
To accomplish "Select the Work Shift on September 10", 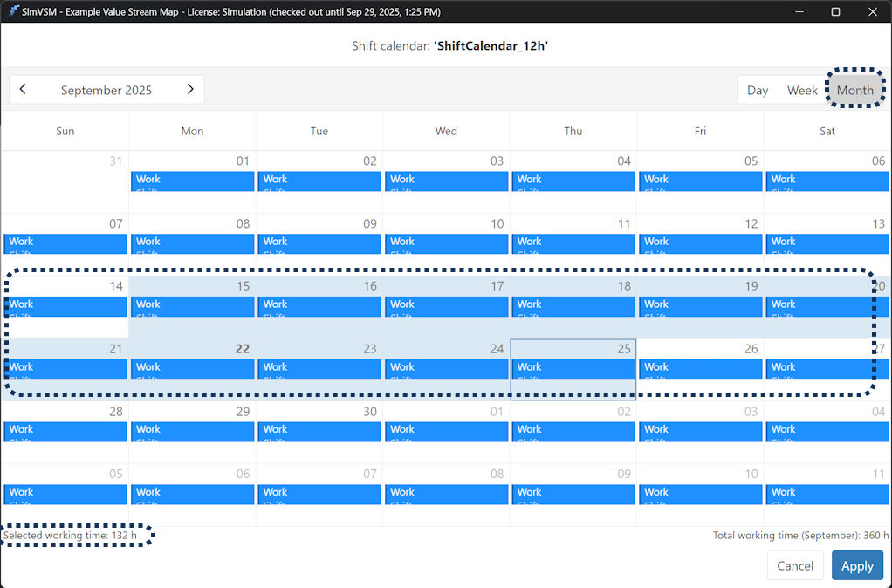I will (446, 243).
